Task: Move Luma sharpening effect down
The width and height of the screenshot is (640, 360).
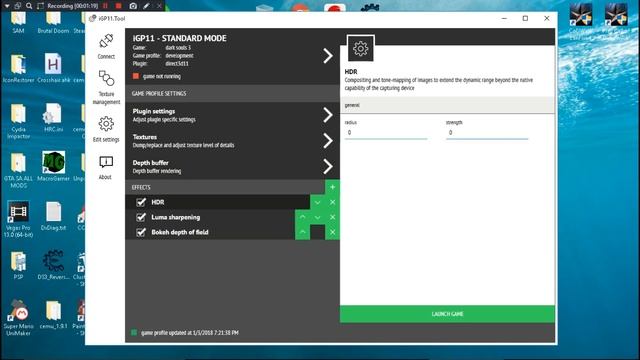Action: [318, 217]
